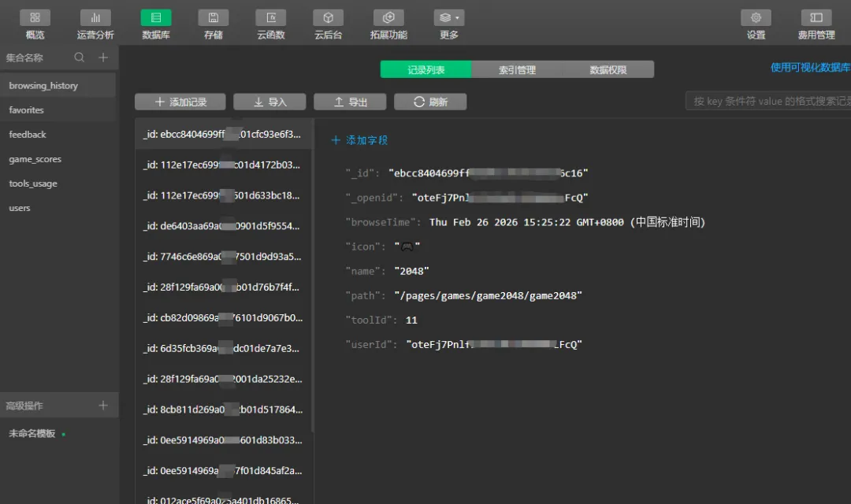Switch to the 索引管理 tab
Image resolution: width=851 pixels, height=504 pixels.
coord(517,69)
